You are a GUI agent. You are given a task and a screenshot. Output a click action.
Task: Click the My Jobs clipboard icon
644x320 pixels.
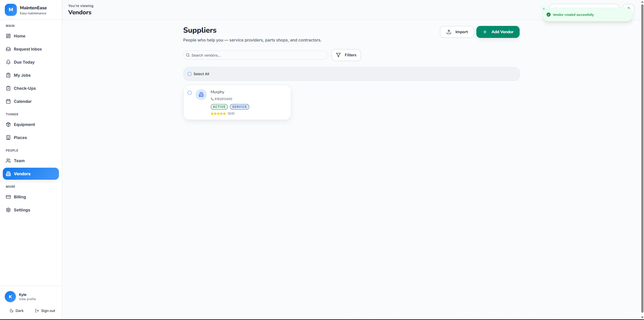point(8,75)
